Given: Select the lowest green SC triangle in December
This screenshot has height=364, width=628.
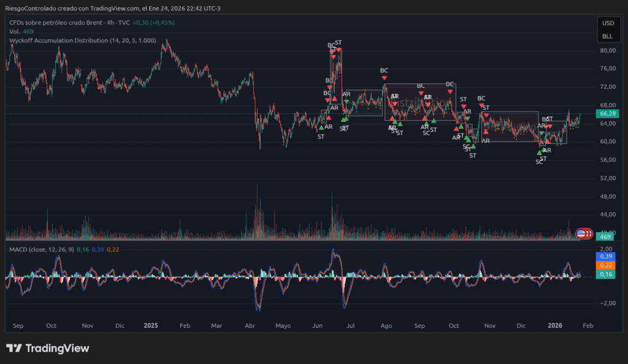Looking at the screenshot, I should (539, 153).
